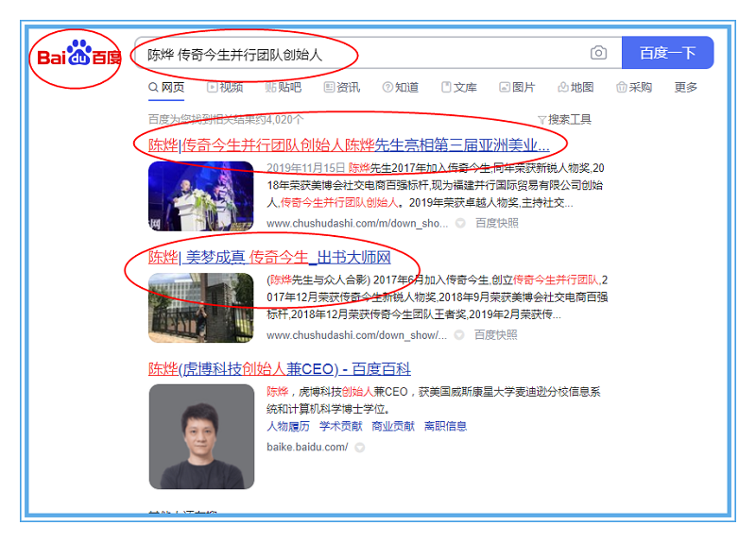Open camera image search icon

click(598, 54)
